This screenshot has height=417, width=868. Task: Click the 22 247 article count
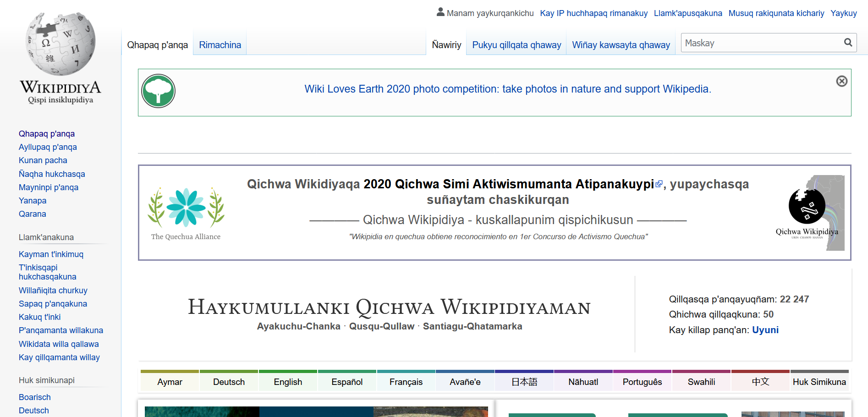[794, 299]
